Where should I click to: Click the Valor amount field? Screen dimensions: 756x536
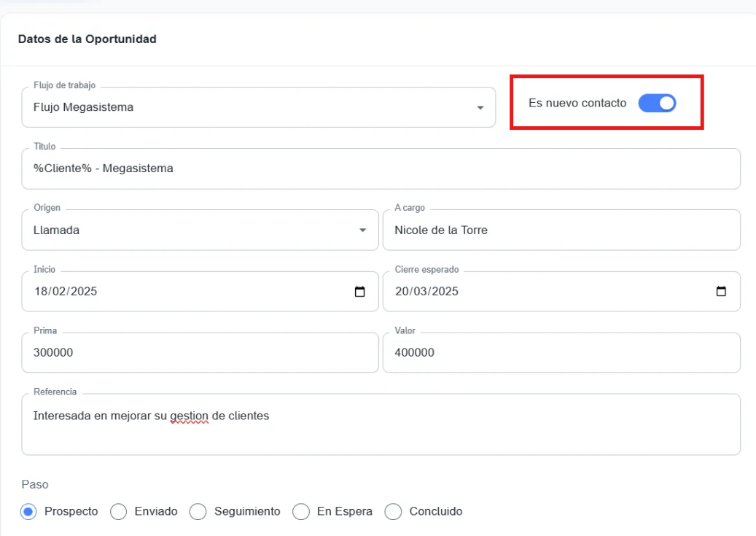(561, 353)
